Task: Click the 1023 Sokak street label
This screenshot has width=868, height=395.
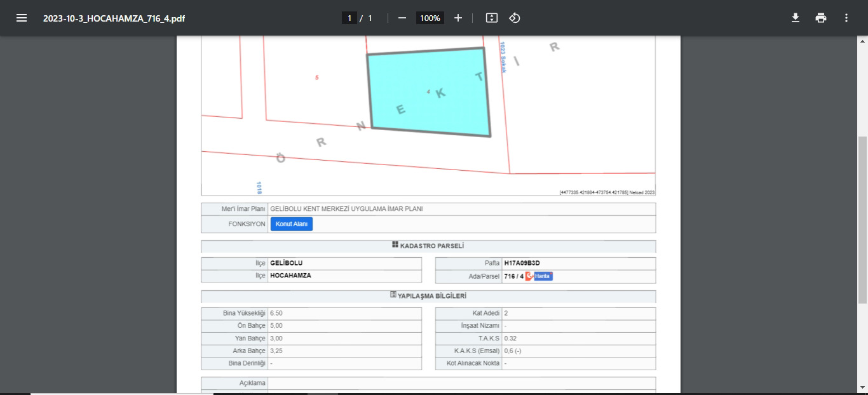Action: pyautogui.click(x=503, y=57)
